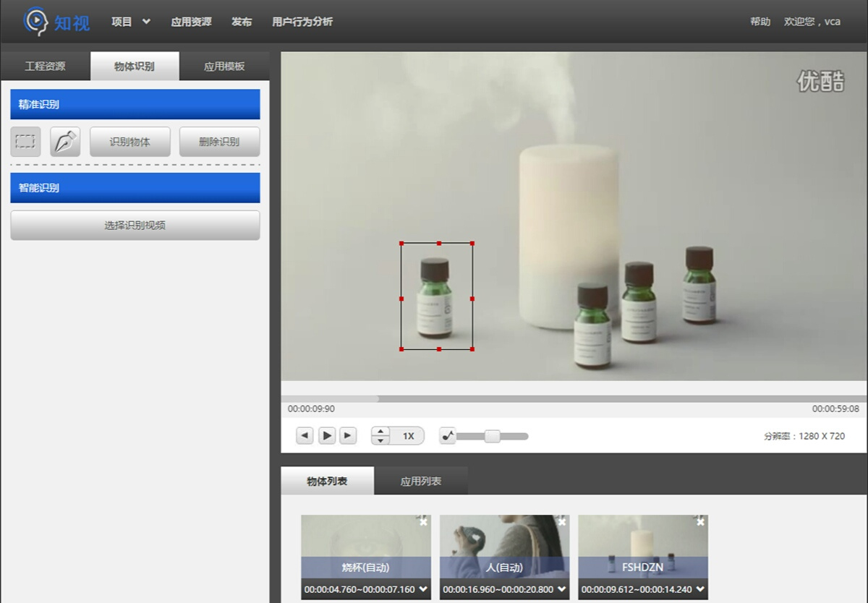Click the 识别物体 button
868x603 pixels.
coord(129,142)
